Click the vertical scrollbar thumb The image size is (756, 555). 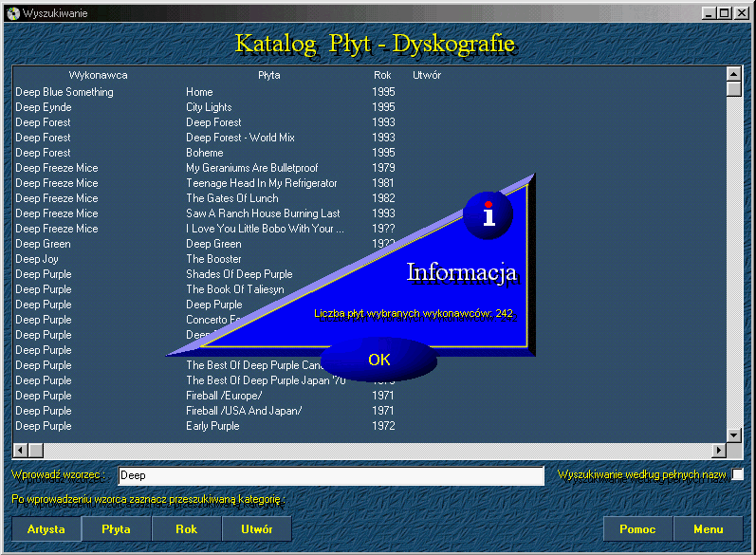pos(734,89)
